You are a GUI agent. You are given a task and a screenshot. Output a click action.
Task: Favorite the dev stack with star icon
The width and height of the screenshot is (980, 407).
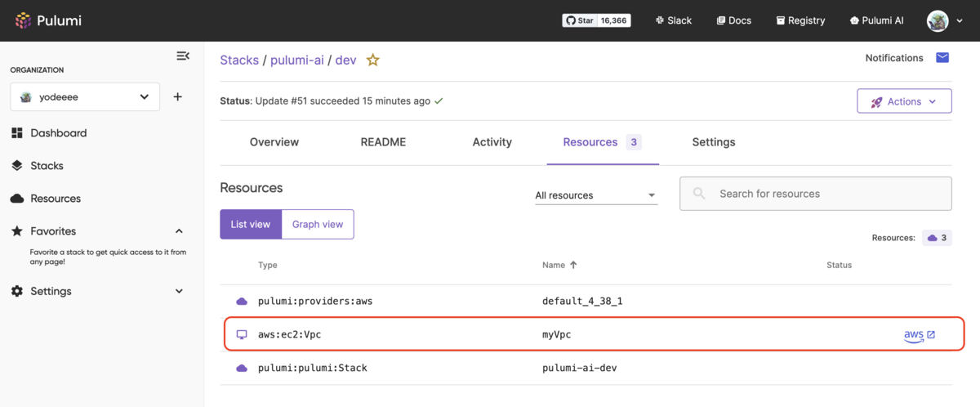pos(373,60)
